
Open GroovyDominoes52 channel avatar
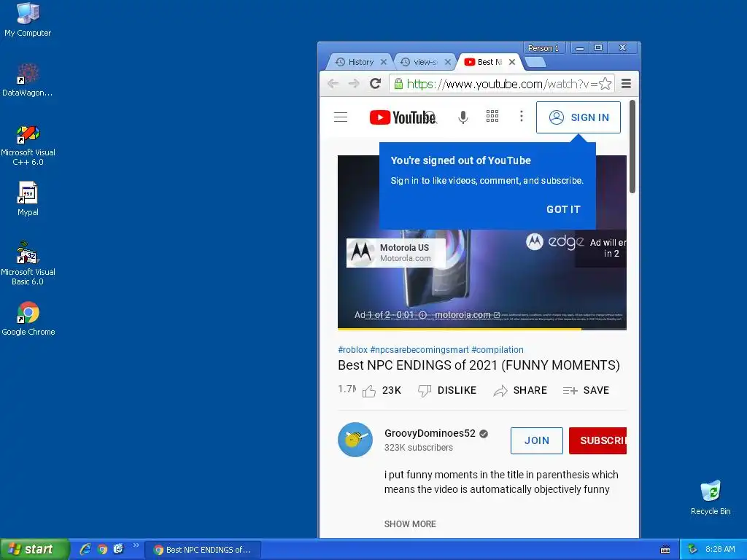point(355,440)
